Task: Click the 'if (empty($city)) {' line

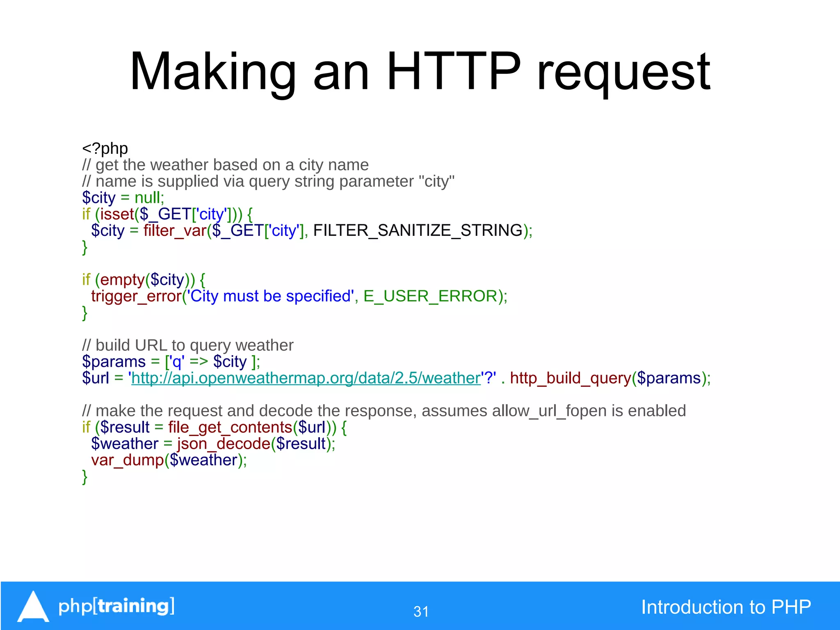Action: click(x=144, y=280)
